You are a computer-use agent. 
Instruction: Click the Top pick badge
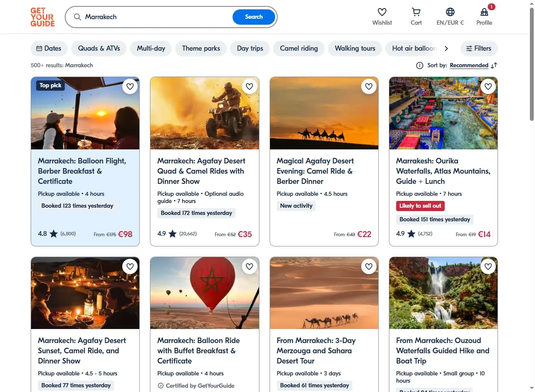(x=51, y=86)
